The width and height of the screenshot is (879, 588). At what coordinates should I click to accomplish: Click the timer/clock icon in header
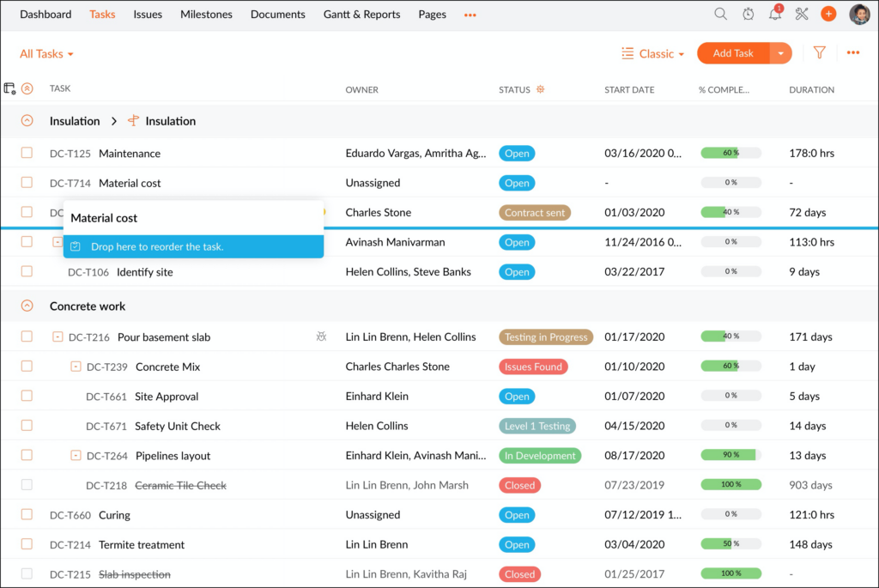(x=748, y=14)
